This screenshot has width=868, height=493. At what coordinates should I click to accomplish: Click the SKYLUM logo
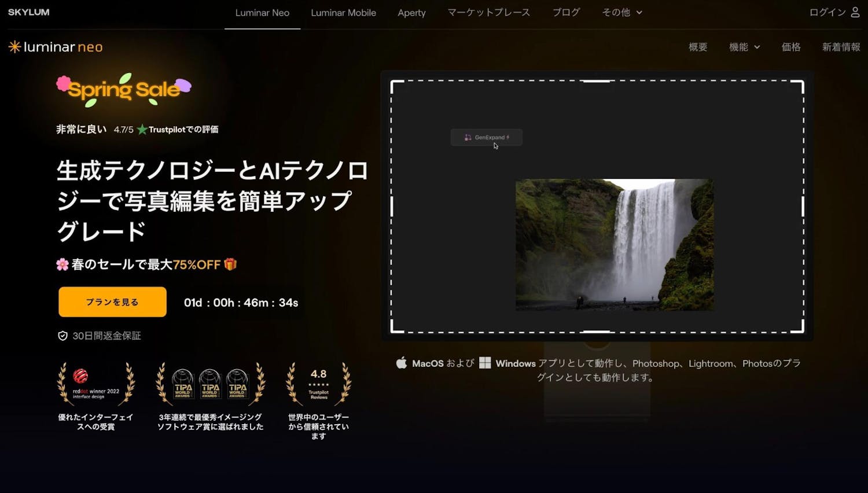[28, 12]
